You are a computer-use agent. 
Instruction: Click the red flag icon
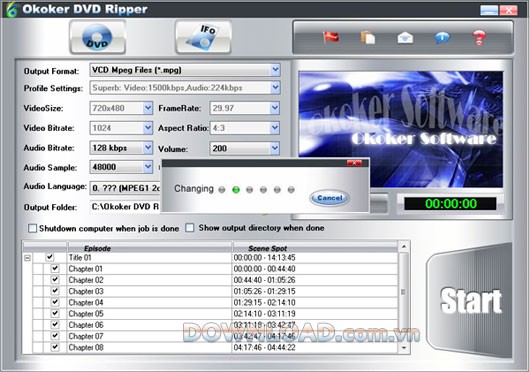(x=331, y=37)
